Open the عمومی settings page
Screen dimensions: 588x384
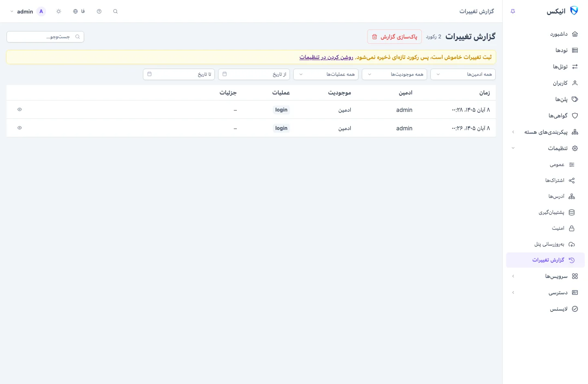click(545, 165)
